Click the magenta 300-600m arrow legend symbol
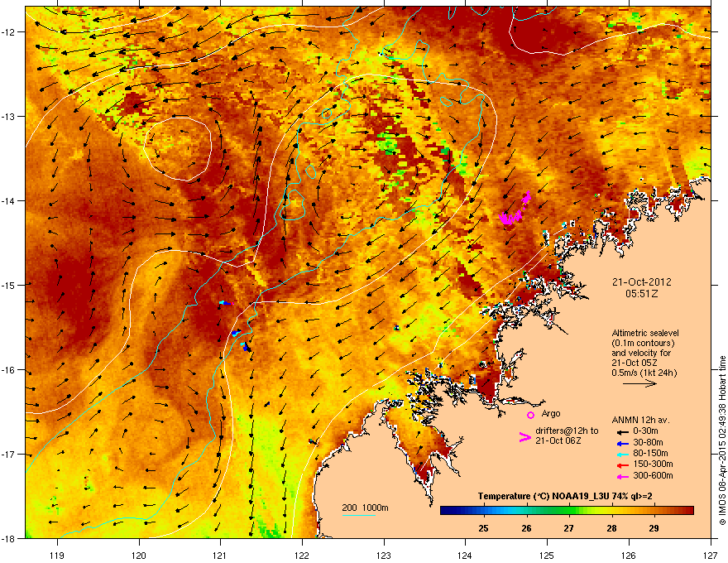Screen dimensions: 728x563 622,477
